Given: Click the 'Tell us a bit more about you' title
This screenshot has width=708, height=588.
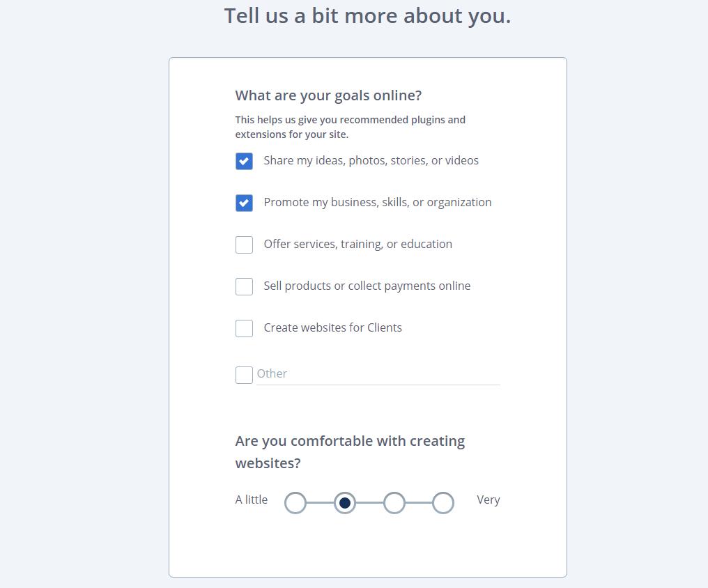Looking at the screenshot, I should click(367, 15).
